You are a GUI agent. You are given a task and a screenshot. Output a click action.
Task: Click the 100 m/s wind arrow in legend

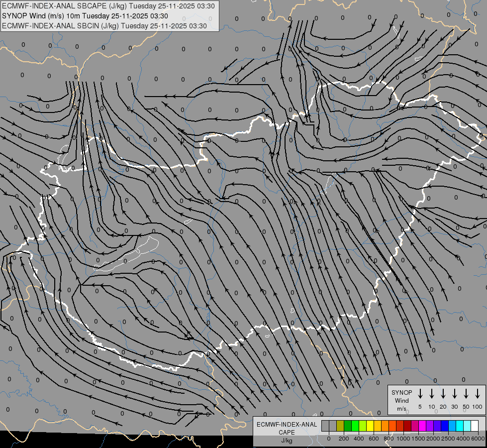click(478, 394)
